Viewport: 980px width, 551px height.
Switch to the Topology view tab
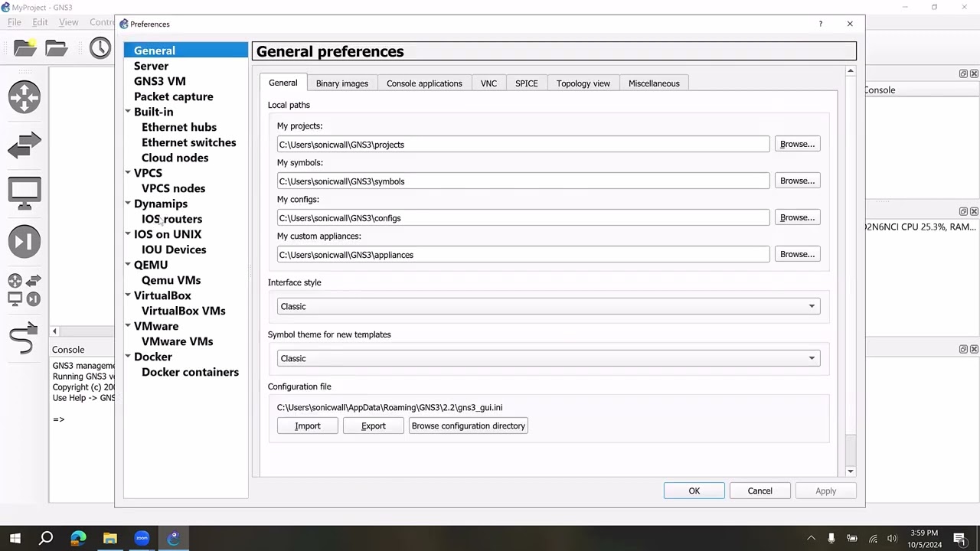click(x=583, y=83)
